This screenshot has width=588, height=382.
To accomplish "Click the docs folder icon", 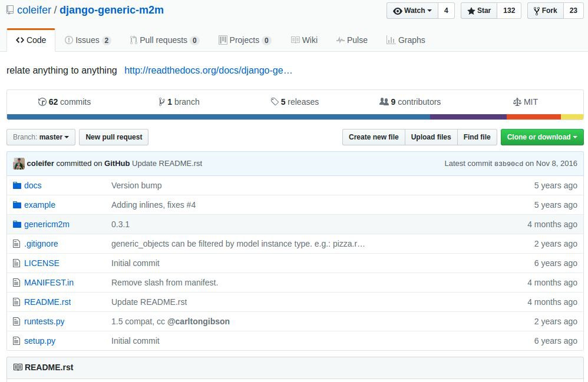I will pos(17,185).
